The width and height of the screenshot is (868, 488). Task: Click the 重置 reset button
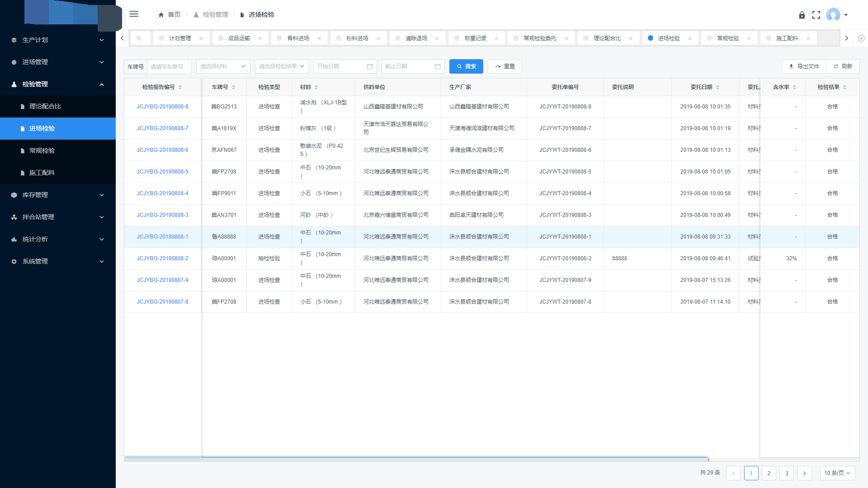click(505, 66)
